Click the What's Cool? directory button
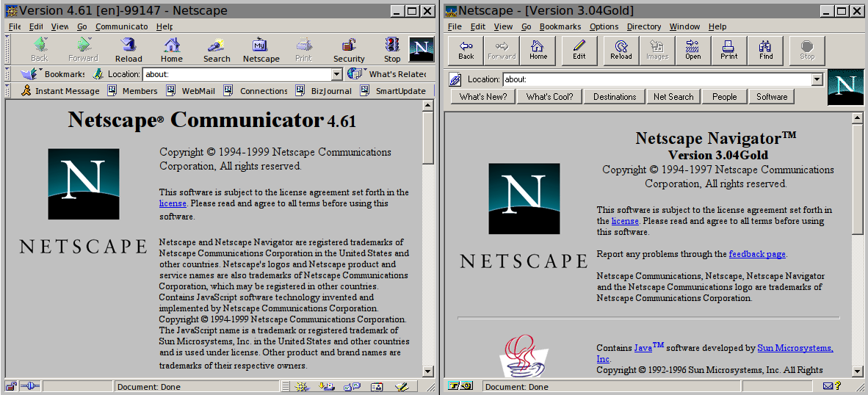Image resolution: width=868 pixels, height=395 pixels. coord(550,97)
